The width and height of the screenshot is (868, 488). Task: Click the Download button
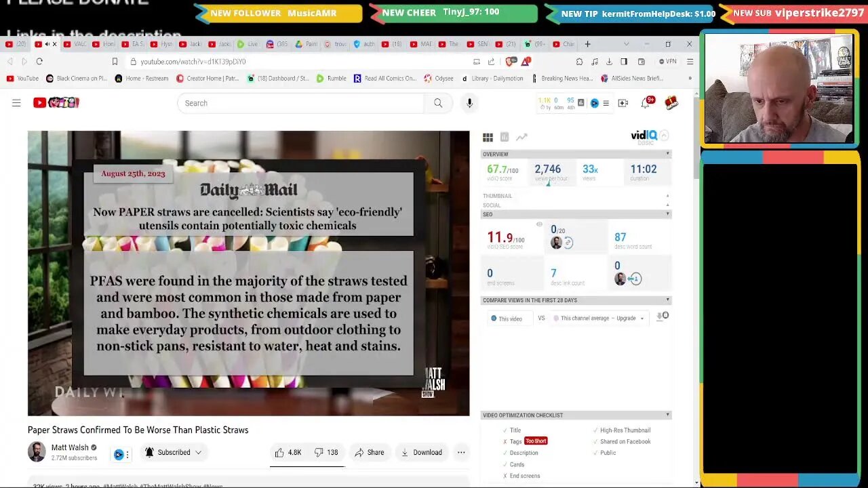421,452
